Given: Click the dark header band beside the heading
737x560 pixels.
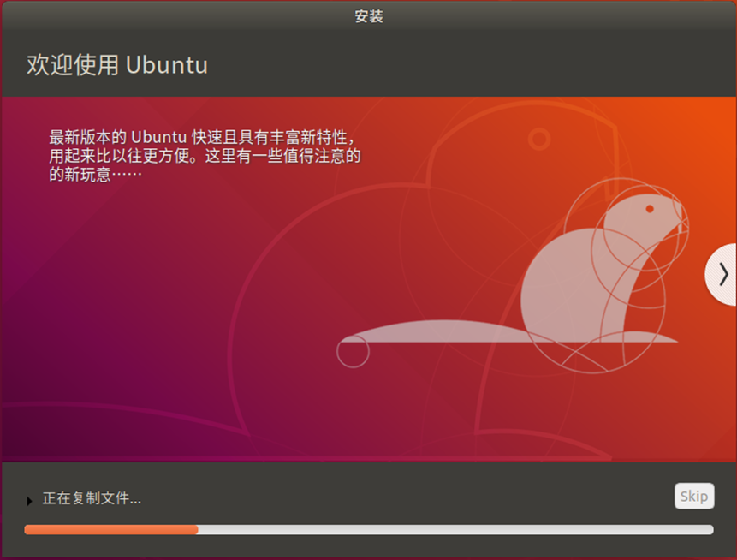Looking at the screenshot, I should pyautogui.click(x=470, y=65).
